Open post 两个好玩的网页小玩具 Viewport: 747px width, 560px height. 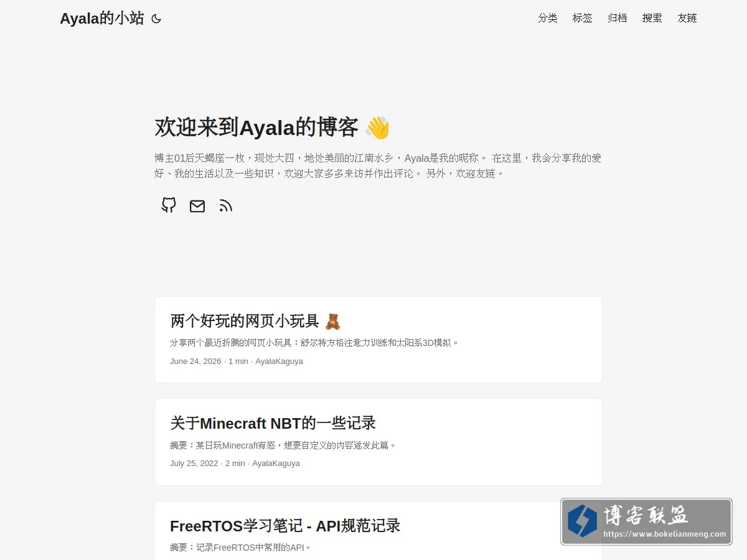(x=378, y=340)
